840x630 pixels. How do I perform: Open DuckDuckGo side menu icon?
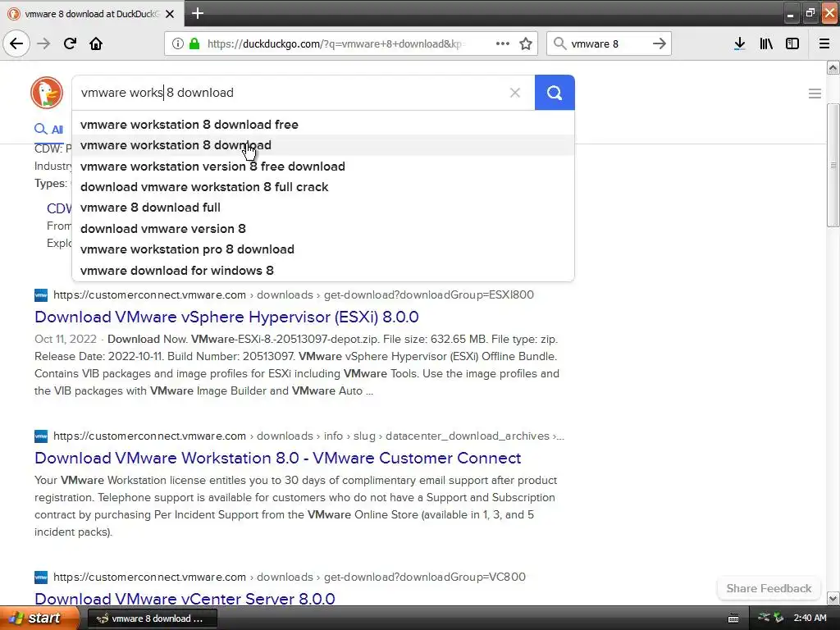coord(815,94)
